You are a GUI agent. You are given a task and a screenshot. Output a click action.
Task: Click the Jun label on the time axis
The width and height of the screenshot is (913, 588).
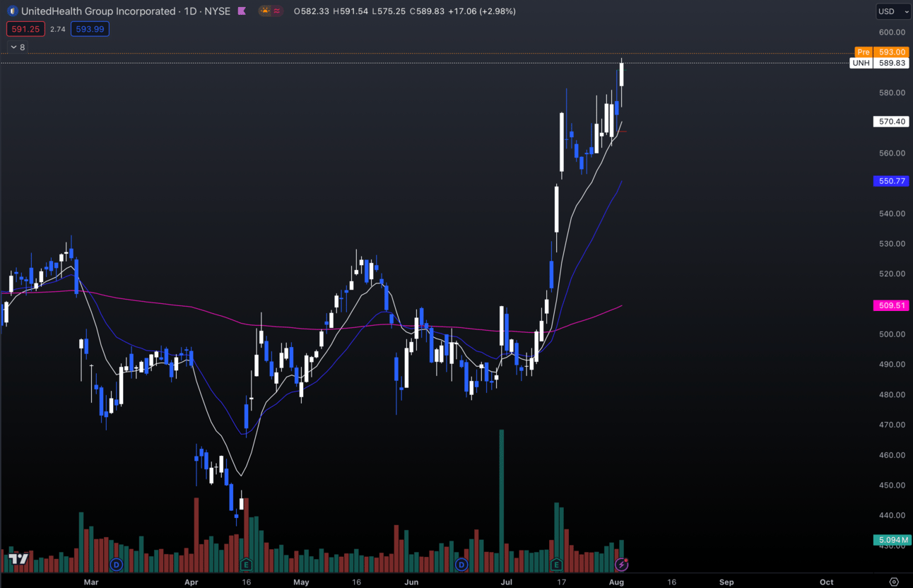(x=412, y=582)
